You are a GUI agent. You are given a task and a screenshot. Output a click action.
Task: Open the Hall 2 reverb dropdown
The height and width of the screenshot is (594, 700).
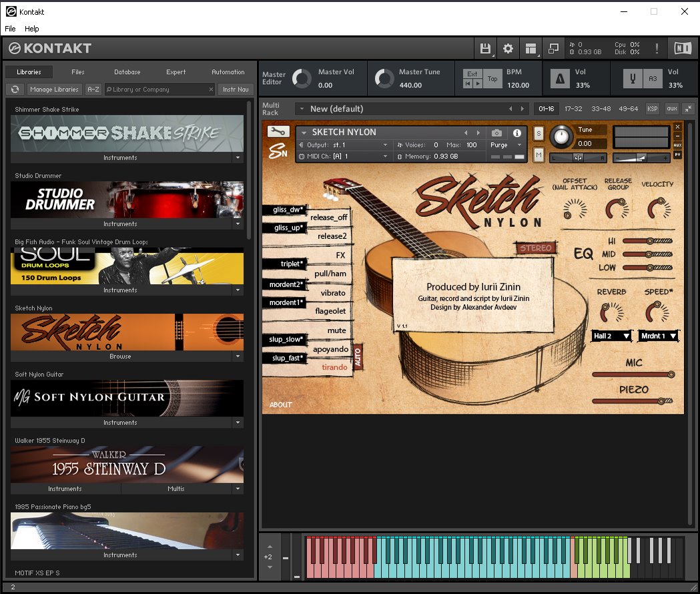(611, 336)
